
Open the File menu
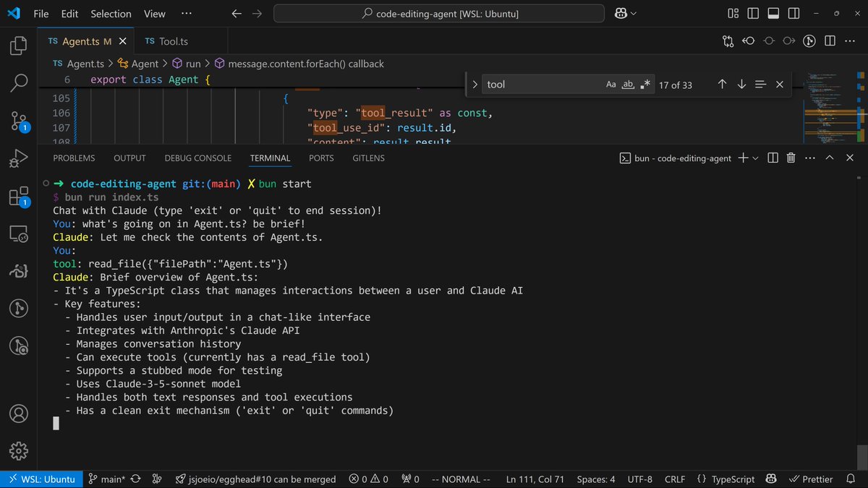[41, 14]
